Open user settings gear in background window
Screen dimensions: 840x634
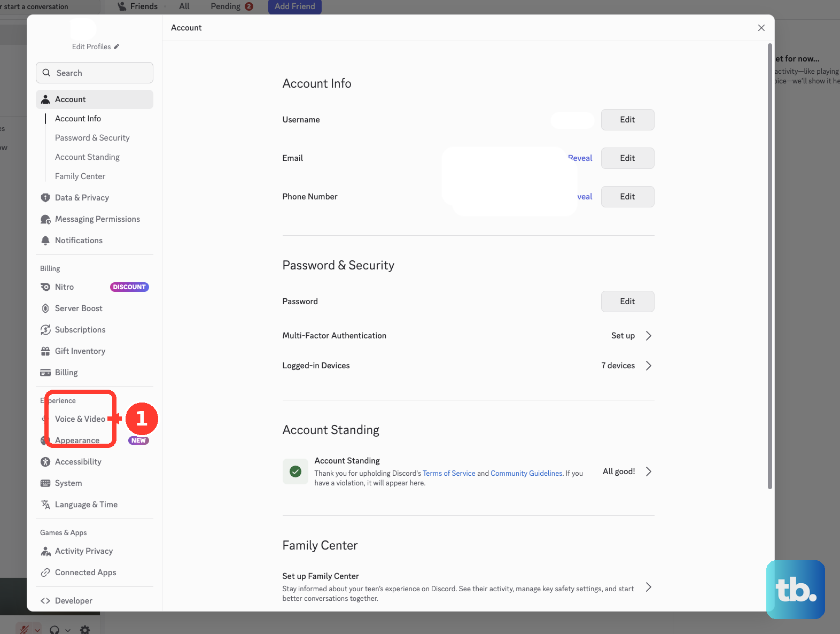(85, 630)
